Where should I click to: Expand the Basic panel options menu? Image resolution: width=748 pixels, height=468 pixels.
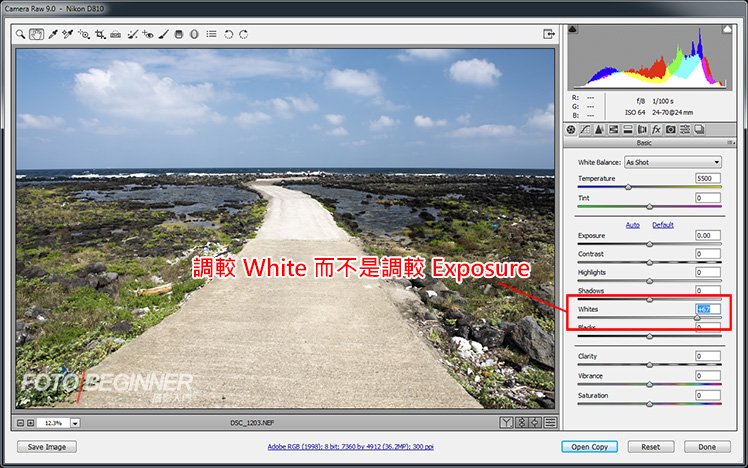[x=731, y=143]
